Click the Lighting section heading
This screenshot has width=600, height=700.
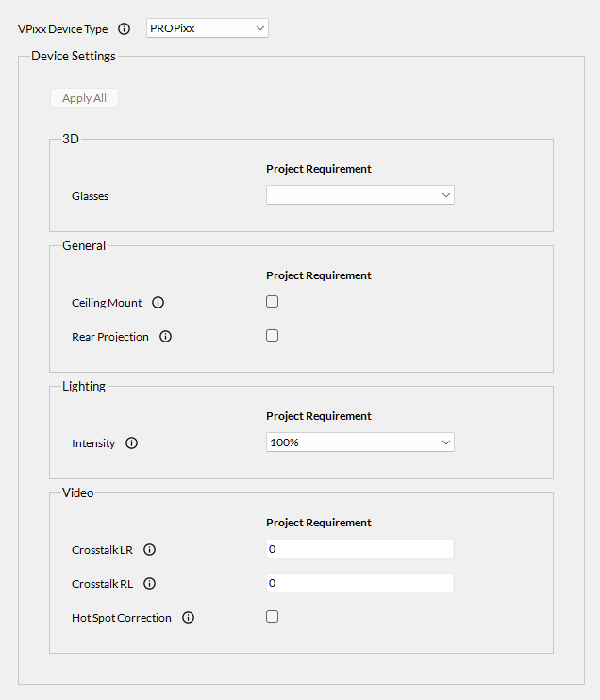84,386
